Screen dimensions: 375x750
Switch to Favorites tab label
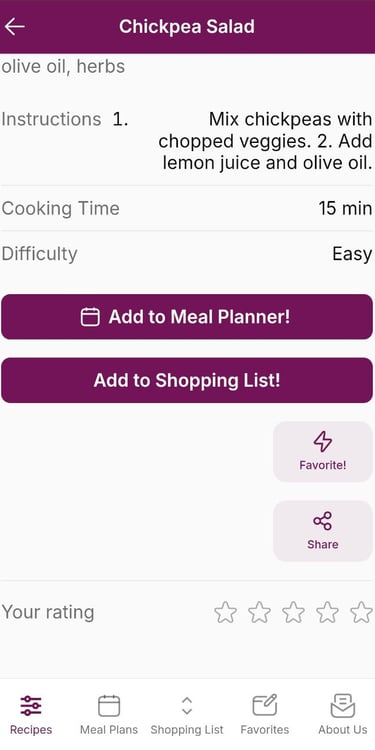point(265,730)
